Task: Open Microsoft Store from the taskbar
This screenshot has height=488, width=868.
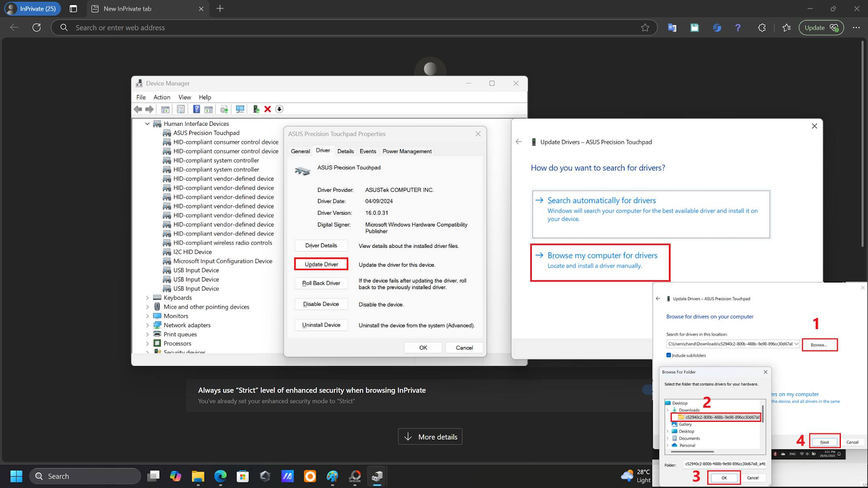Action: point(242,476)
